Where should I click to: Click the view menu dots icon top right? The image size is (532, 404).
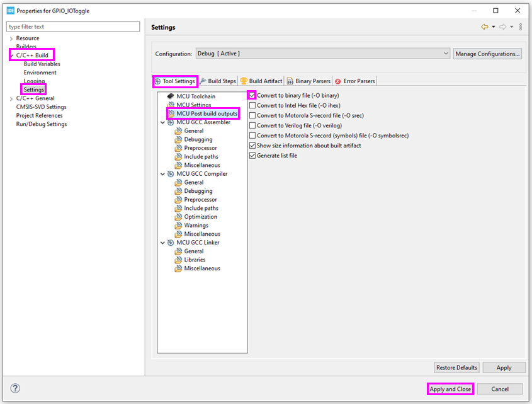pyautogui.click(x=520, y=27)
